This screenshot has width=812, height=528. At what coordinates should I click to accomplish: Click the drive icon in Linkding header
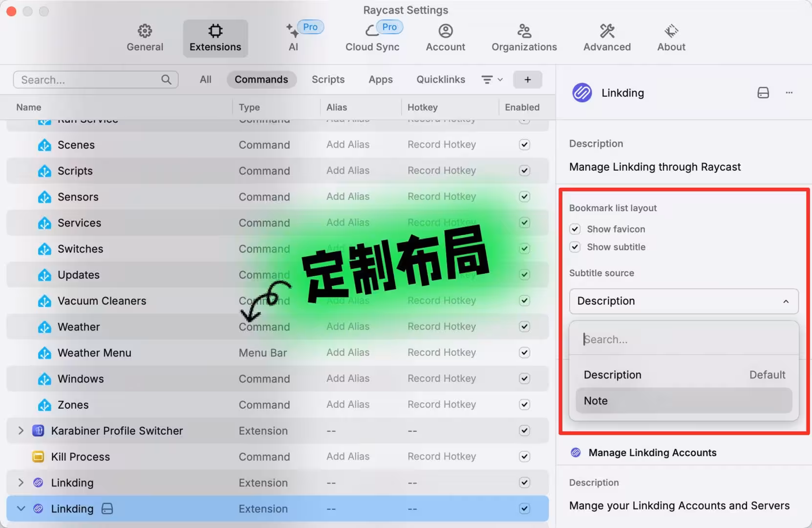(x=763, y=92)
